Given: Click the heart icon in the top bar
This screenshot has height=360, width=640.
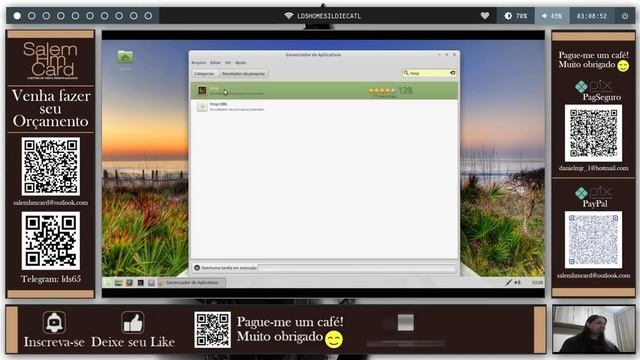Looking at the screenshot, I should pyautogui.click(x=484, y=16).
